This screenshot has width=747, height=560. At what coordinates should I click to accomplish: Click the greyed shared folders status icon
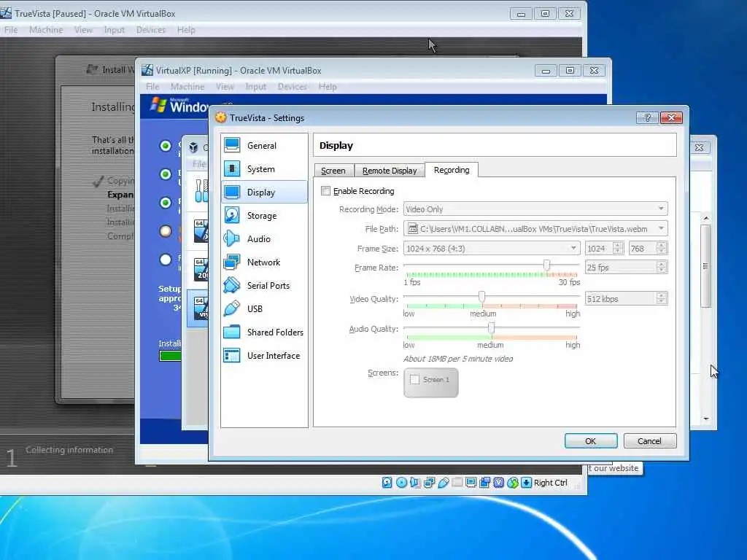(x=457, y=483)
